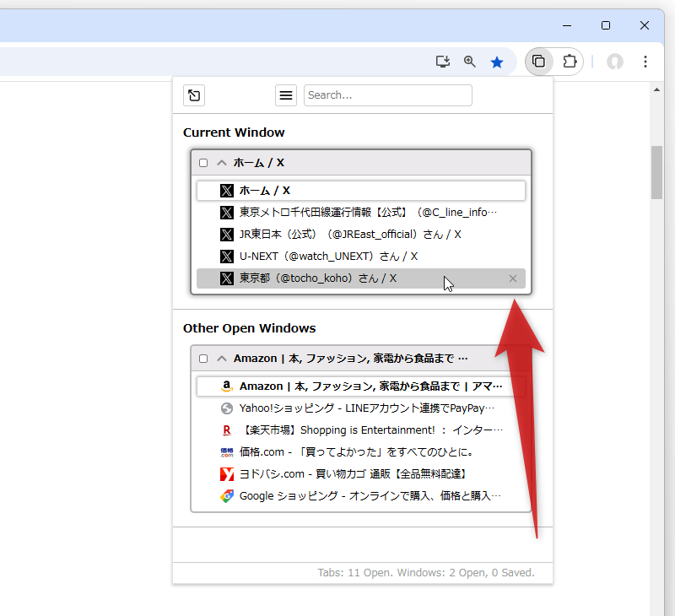The width and height of the screenshot is (675, 616).
Task: Close the 東京都 (@tocho_koho) tab
Action: click(x=513, y=278)
